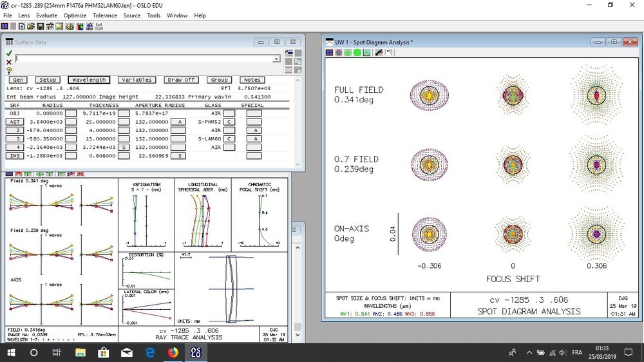The height and width of the screenshot is (362, 644).
Task: Click the window setup icon in Spot Diagram window
Action: 329,53
